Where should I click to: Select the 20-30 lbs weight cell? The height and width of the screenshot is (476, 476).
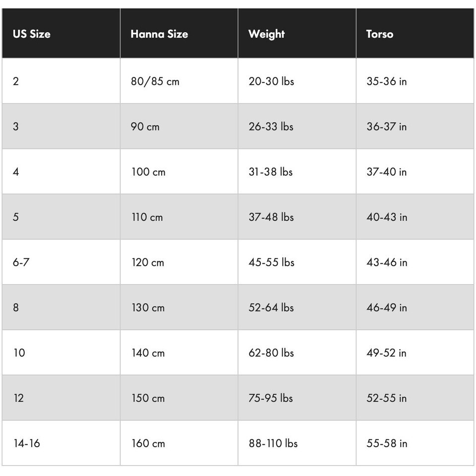pos(271,81)
